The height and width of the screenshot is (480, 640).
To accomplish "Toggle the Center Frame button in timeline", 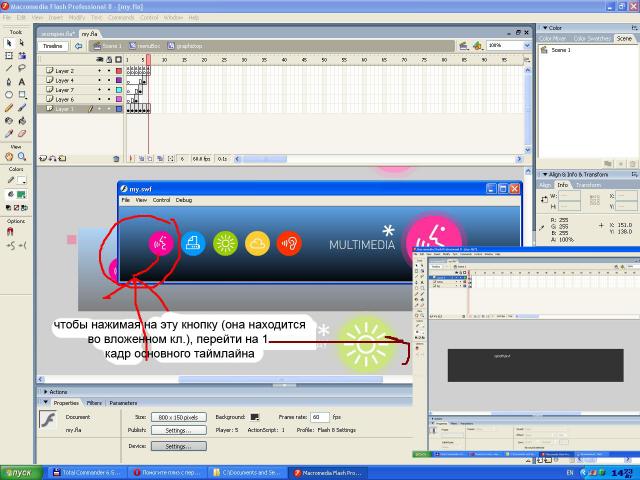I will pos(131,159).
